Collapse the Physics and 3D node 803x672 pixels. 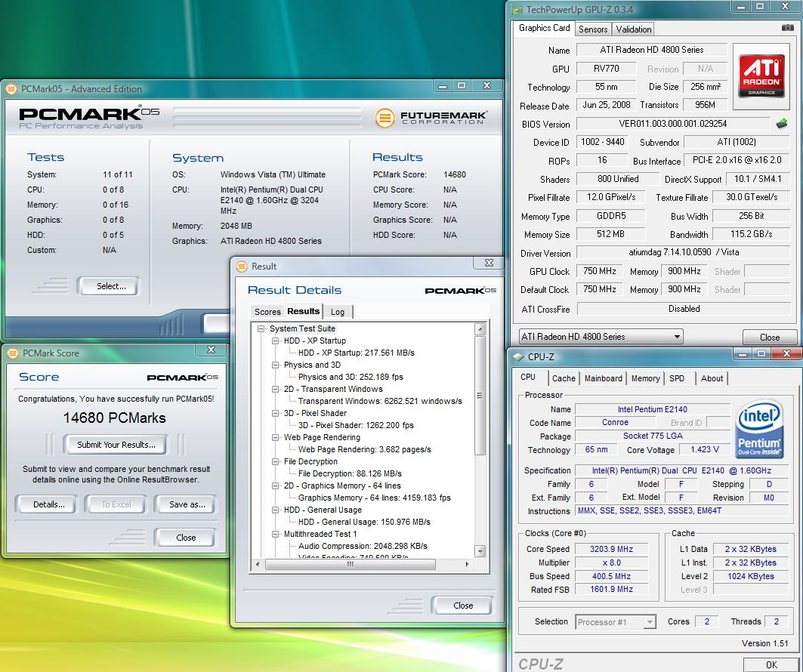point(276,365)
